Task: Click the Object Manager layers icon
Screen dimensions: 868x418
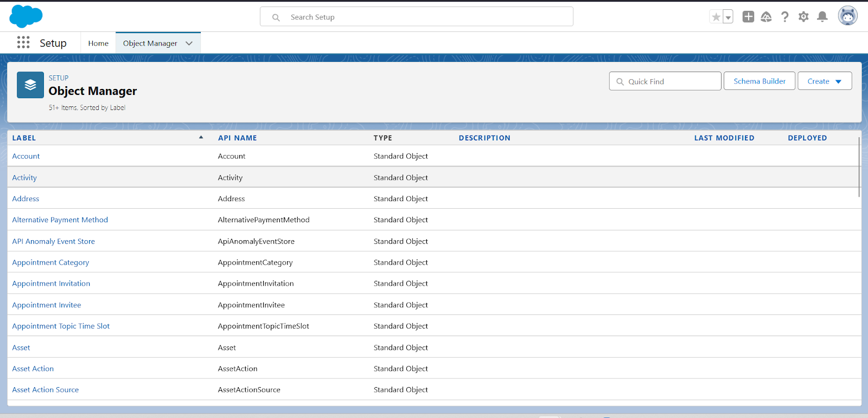Action: click(x=30, y=85)
